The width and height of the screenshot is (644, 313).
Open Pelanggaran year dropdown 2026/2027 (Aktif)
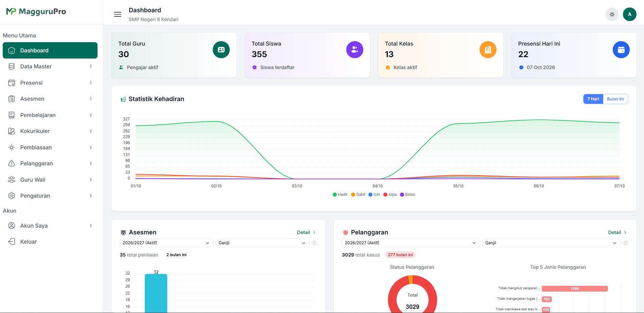[411, 243]
